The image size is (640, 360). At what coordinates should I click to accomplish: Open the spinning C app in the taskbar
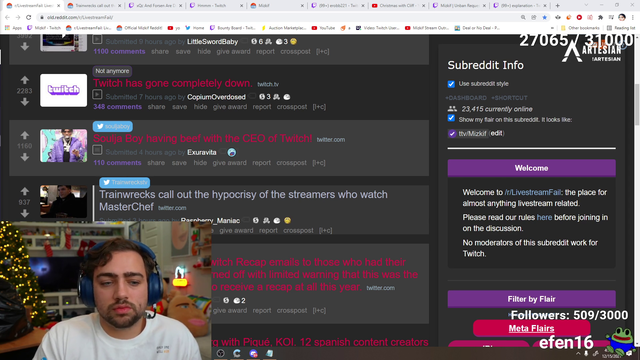pos(237,353)
